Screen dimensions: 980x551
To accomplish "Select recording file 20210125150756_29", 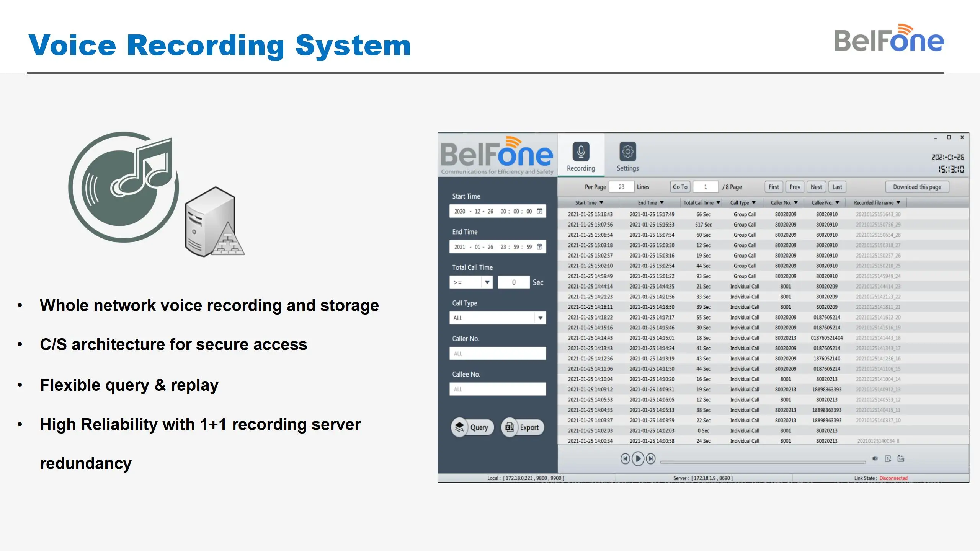I will coord(878,225).
